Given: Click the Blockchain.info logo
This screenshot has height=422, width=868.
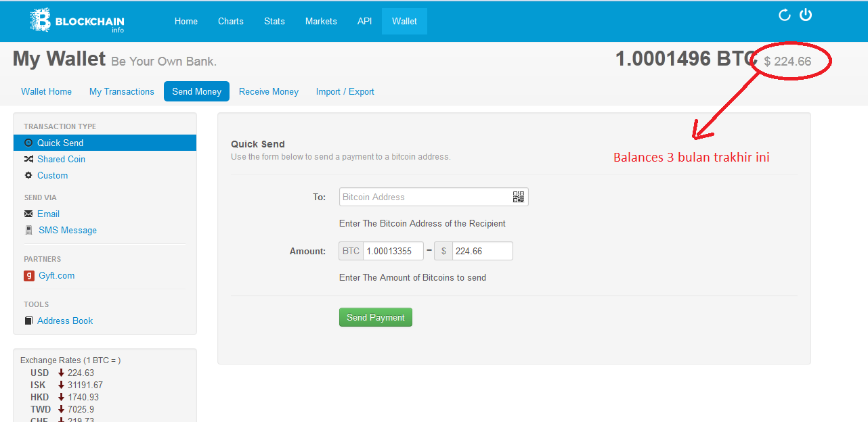Looking at the screenshot, I should [x=77, y=20].
